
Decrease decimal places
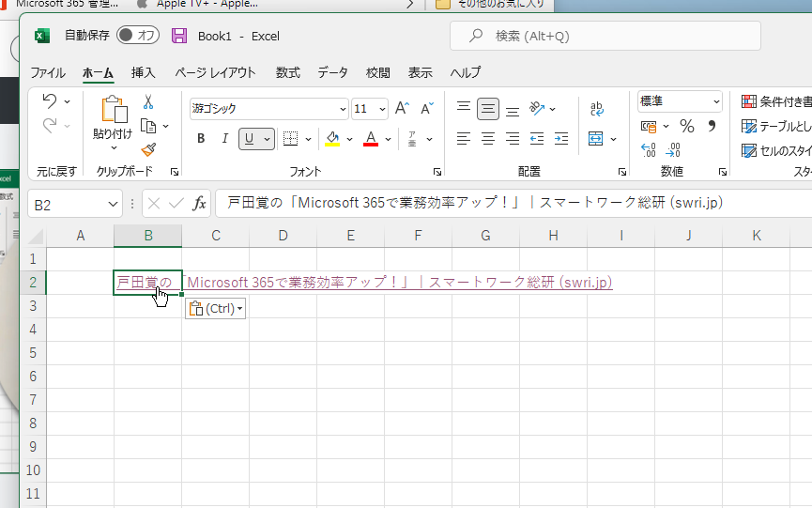673,150
